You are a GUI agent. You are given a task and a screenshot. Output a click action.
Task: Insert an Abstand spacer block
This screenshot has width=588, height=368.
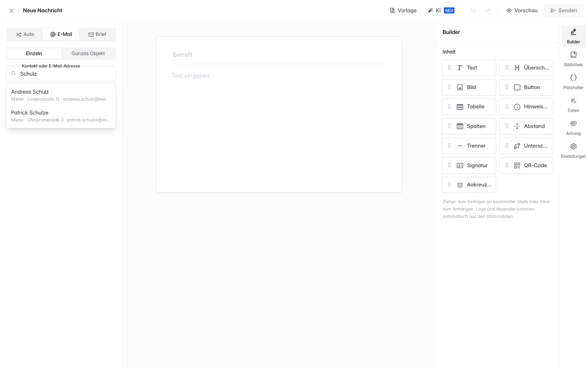pyautogui.click(x=526, y=126)
